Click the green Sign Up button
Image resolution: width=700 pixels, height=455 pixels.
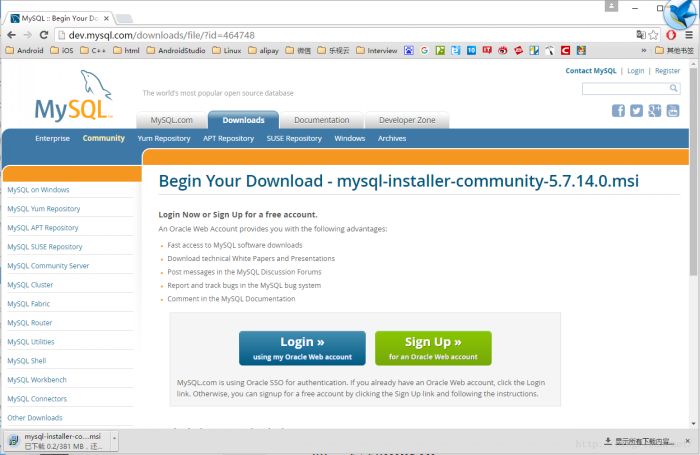(433, 347)
